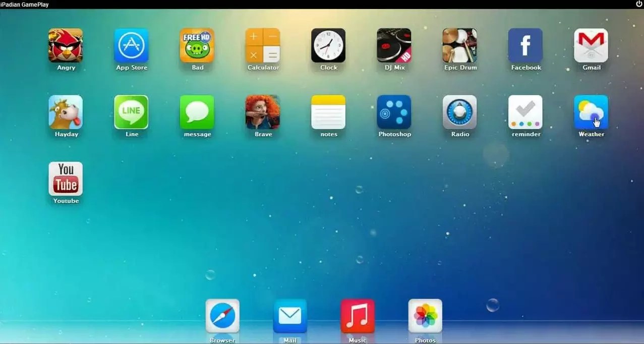This screenshot has height=344, width=644.
Task: Launch the Youtube app icon
Action: coord(66,179)
